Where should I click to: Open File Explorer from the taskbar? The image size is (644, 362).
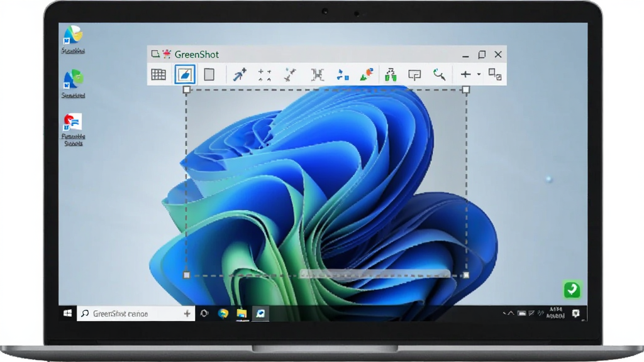241,314
